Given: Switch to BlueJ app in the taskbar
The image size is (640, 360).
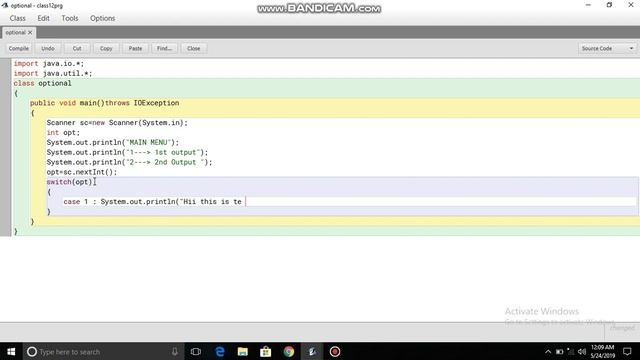Looking at the screenshot, I should tap(312, 351).
